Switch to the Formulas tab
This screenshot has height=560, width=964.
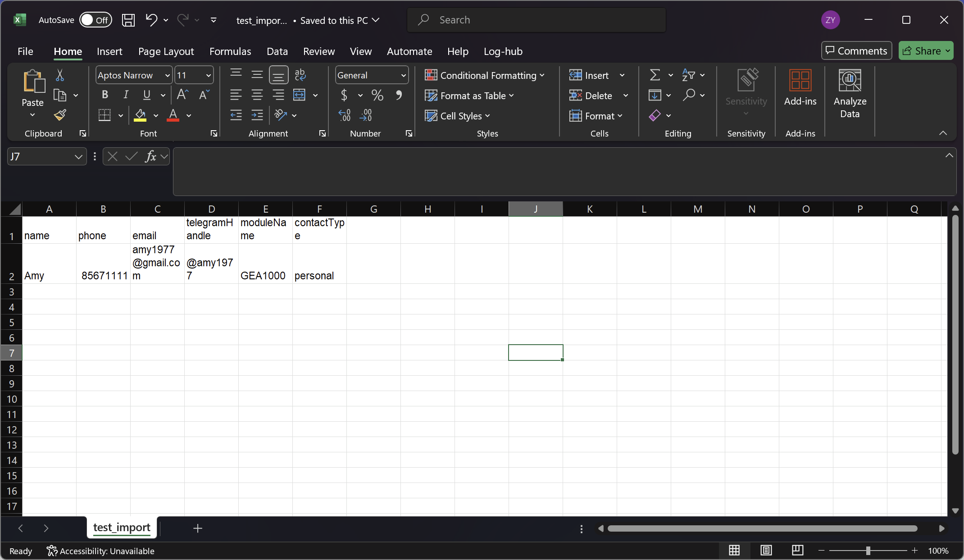pyautogui.click(x=230, y=51)
